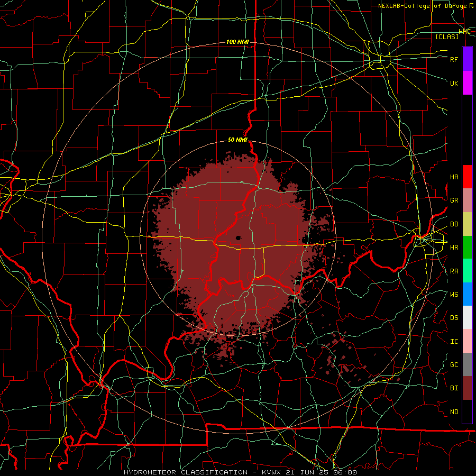Click the 50 NMI range ring label
The width and height of the screenshot is (476, 476).
pyautogui.click(x=237, y=140)
